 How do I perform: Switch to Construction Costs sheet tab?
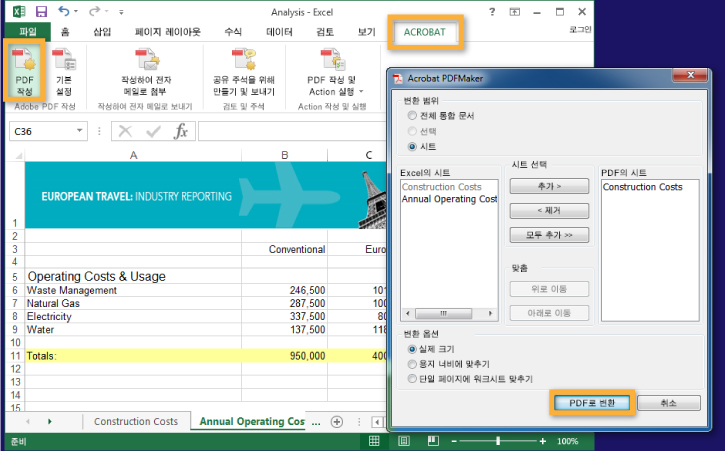pyautogui.click(x=136, y=421)
